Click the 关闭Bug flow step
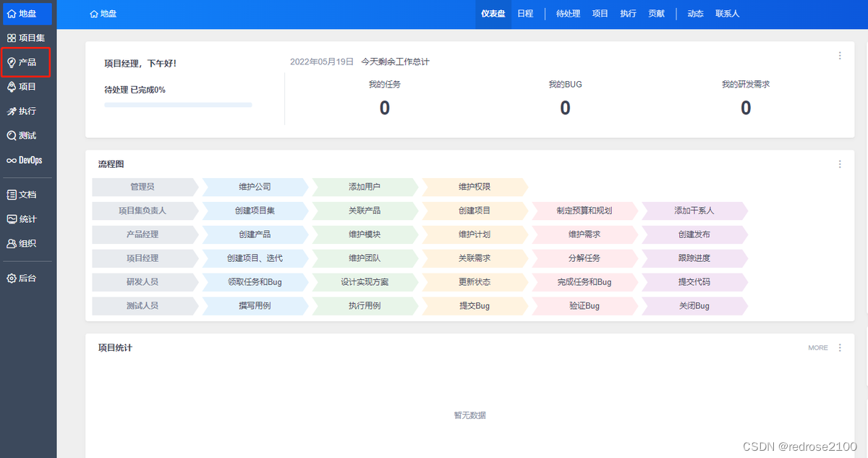Screen dimensions: 868x458 pos(694,306)
